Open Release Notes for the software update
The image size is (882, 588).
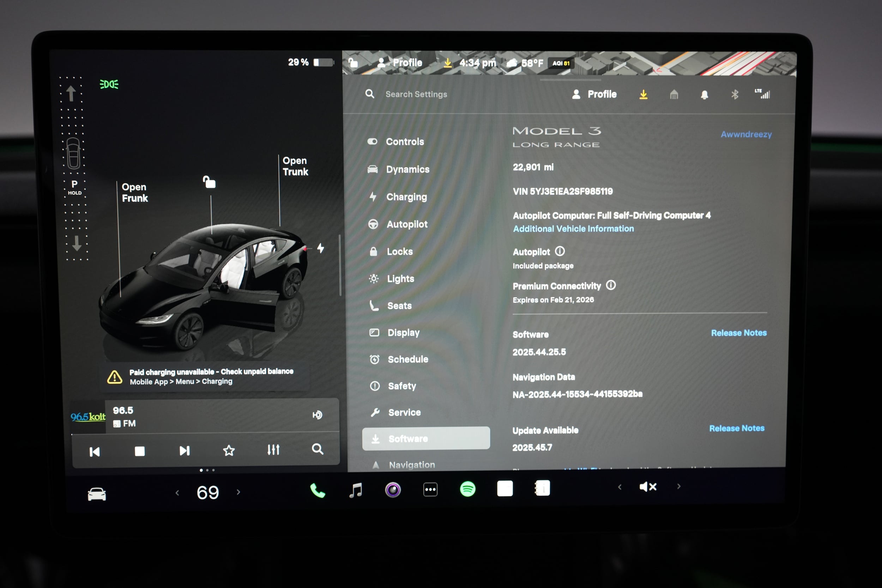(737, 428)
